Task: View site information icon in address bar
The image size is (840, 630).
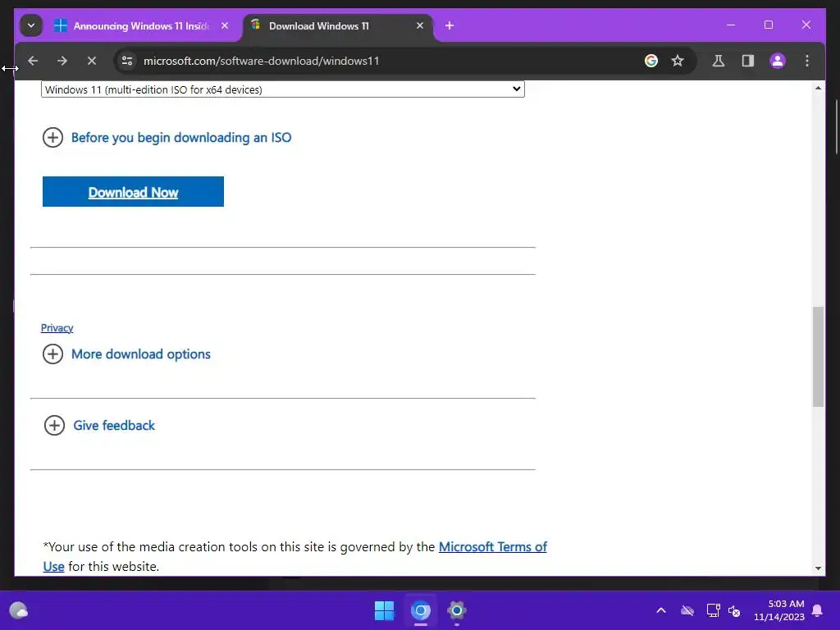Action: pos(127,61)
